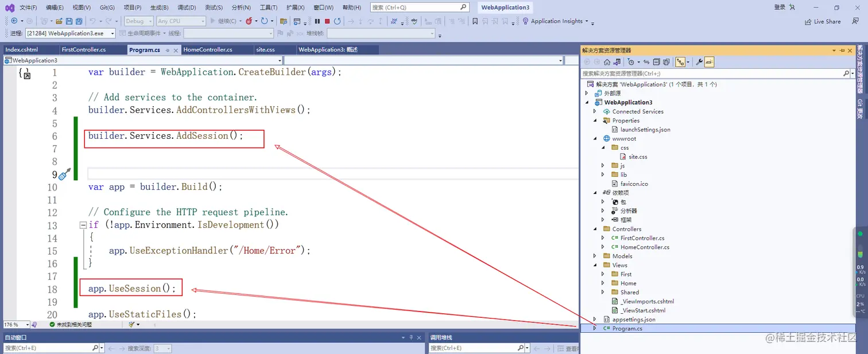Click the top search box 搜索 (Ctrl+Q)

[419, 7]
